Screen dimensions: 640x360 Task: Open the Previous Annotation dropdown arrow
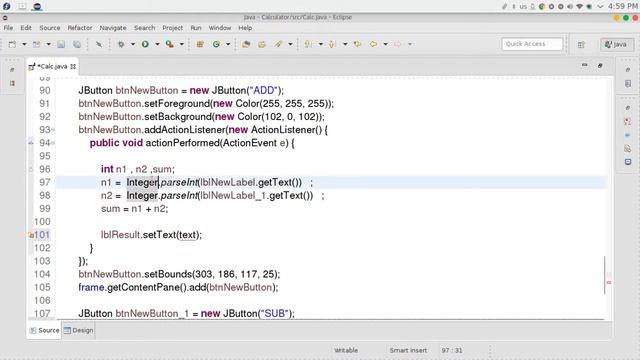[345, 44]
